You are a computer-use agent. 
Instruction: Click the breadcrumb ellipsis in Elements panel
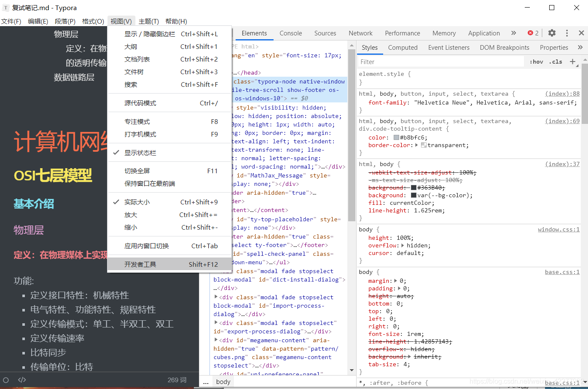pos(206,382)
